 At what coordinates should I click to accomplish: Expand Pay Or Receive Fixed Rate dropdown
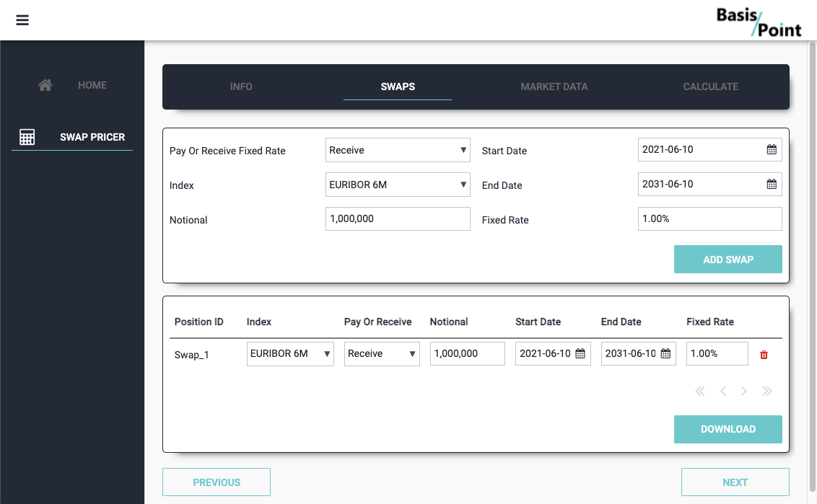coord(398,150)
